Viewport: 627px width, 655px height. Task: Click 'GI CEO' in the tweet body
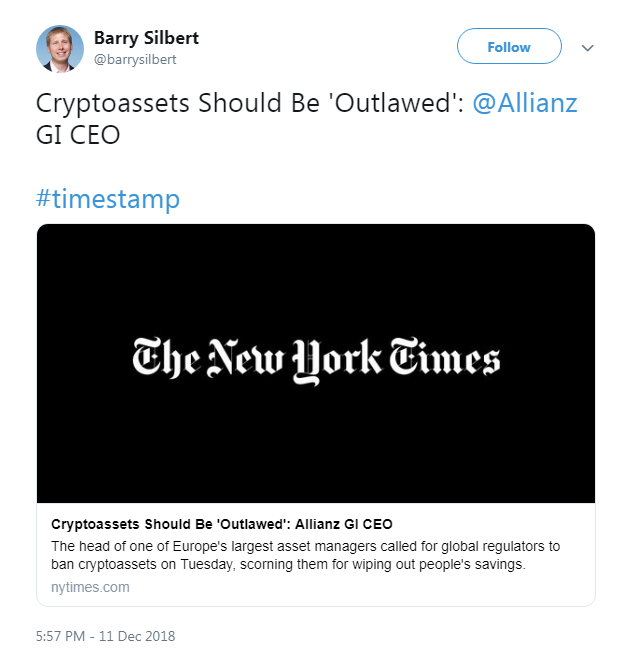tap(78, 134)
